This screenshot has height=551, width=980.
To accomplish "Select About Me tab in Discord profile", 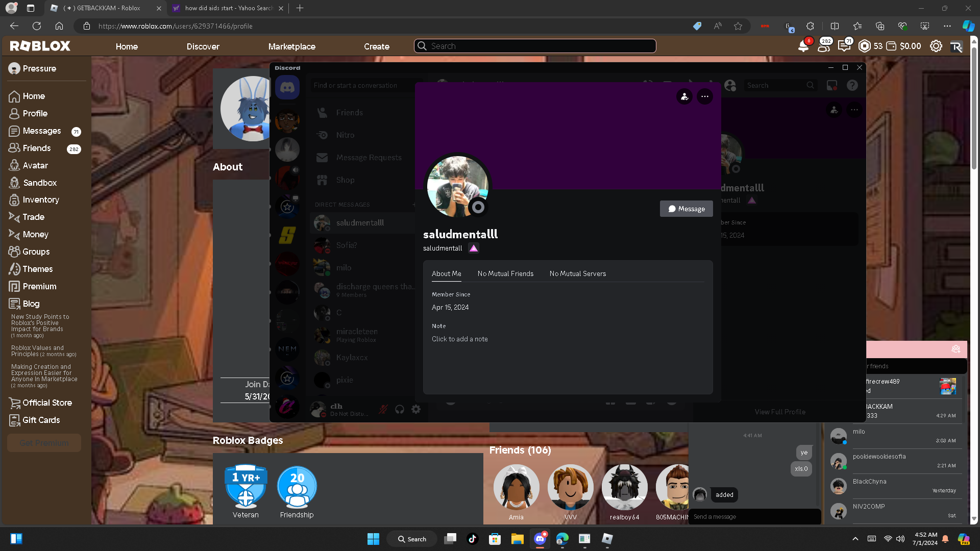I will (447, 274).
